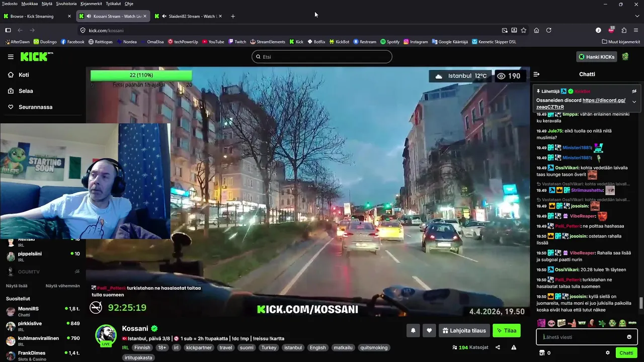Image resolution: width=644 pixels, height=362 pixels.
Task: Open the Työkalut menu
Action: 113,4
